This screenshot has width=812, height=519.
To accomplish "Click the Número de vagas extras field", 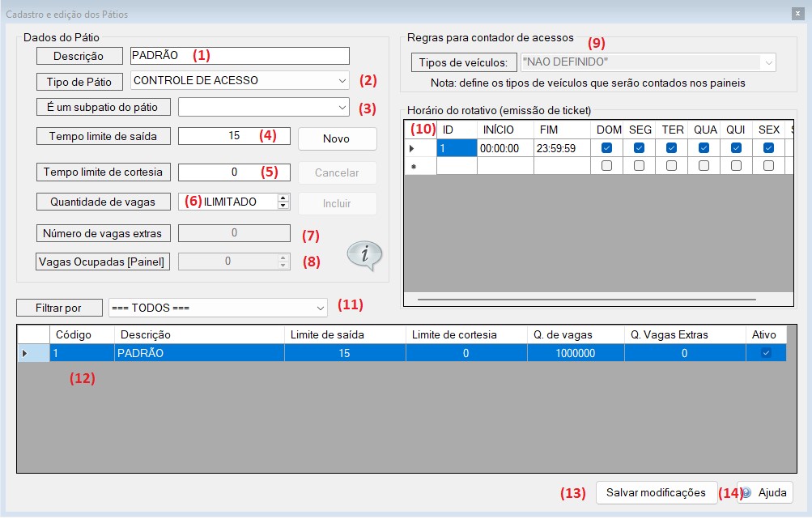I will [x=234, y=233].
